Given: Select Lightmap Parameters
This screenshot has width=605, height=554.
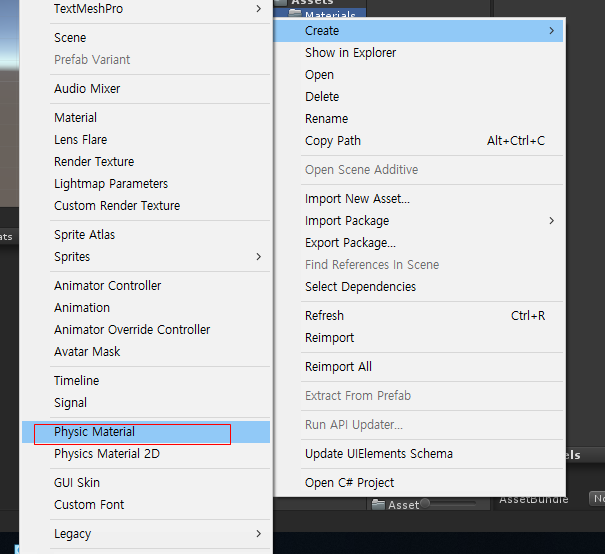Looking at the screenshot, I should [x=146, y=184].
